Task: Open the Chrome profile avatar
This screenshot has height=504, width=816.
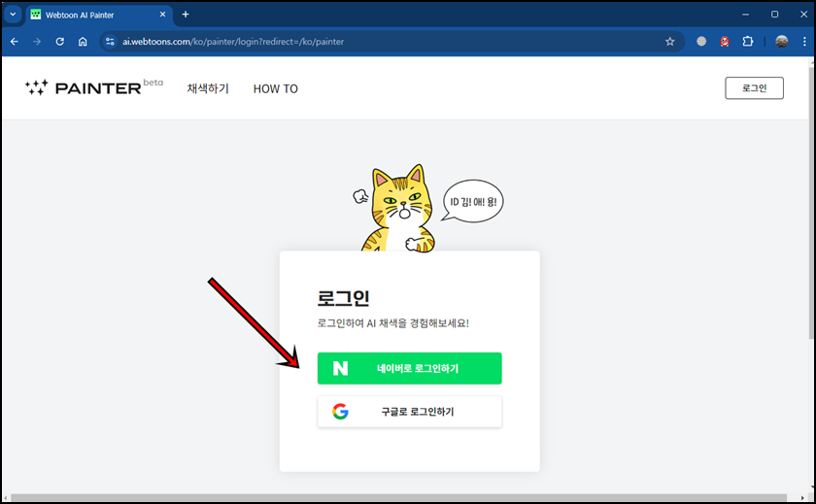Action: tap(781, 42)
